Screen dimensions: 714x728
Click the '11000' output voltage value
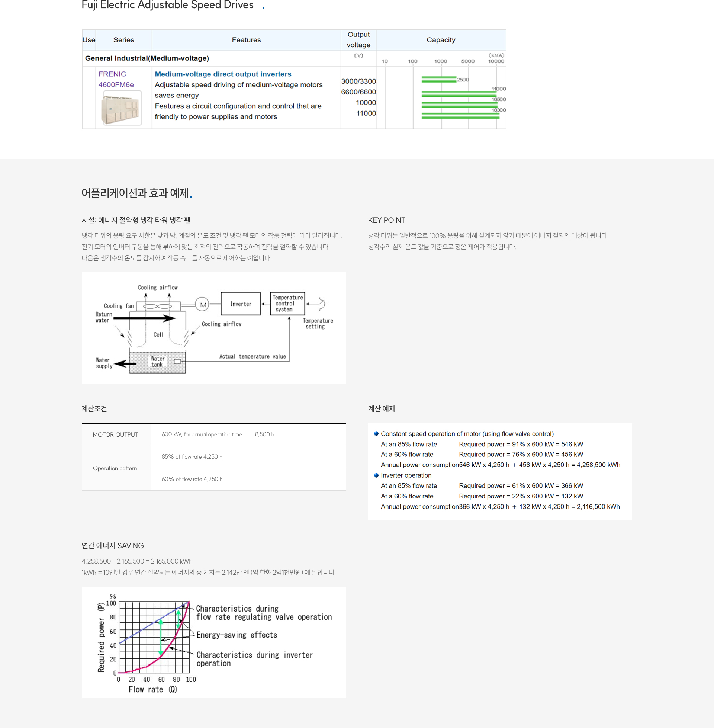click(x=366, y=113)
